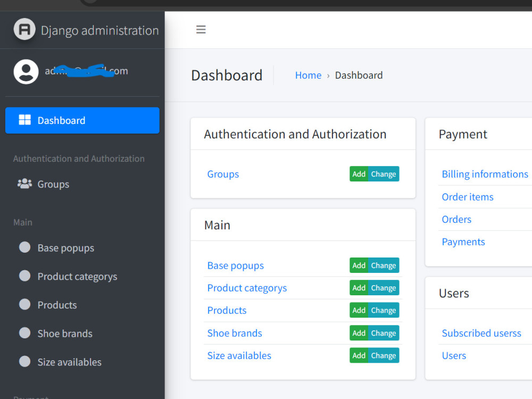
Task: Click Change button for Shoe brands
Action: point(384,333)
